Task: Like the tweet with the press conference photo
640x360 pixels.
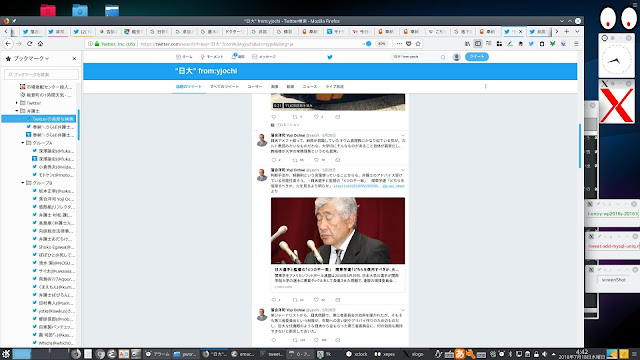Action: 316,300
